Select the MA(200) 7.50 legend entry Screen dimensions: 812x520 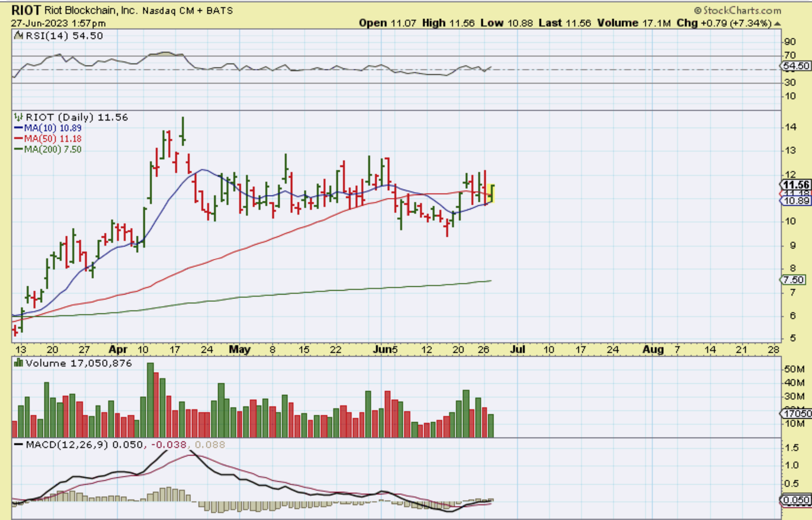pos(48,150)
